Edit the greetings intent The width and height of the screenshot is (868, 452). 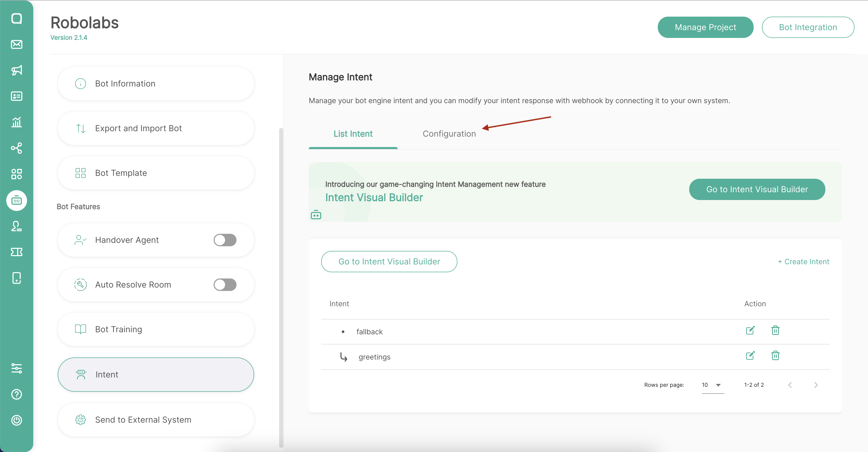pos(750,356)
